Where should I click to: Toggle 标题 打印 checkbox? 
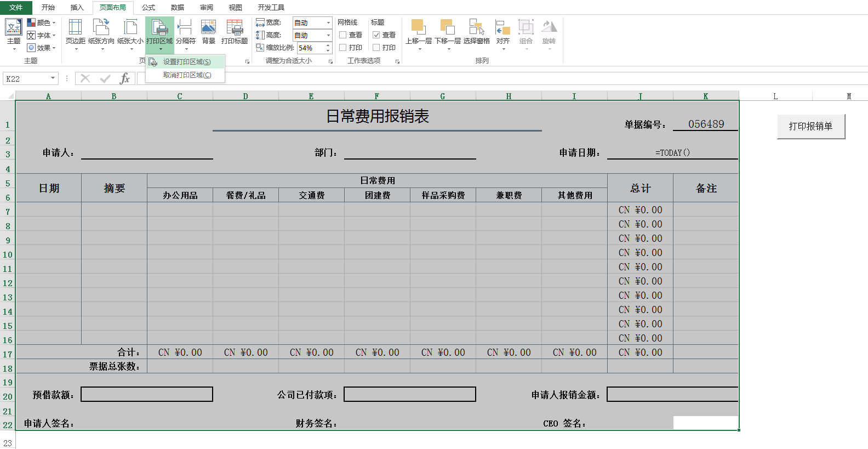[376, 48]
